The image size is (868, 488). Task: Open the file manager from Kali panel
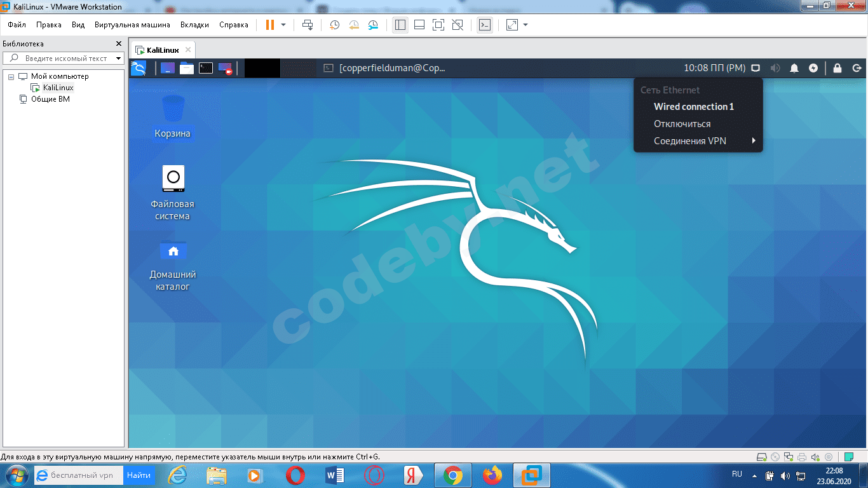pos(187,68)
